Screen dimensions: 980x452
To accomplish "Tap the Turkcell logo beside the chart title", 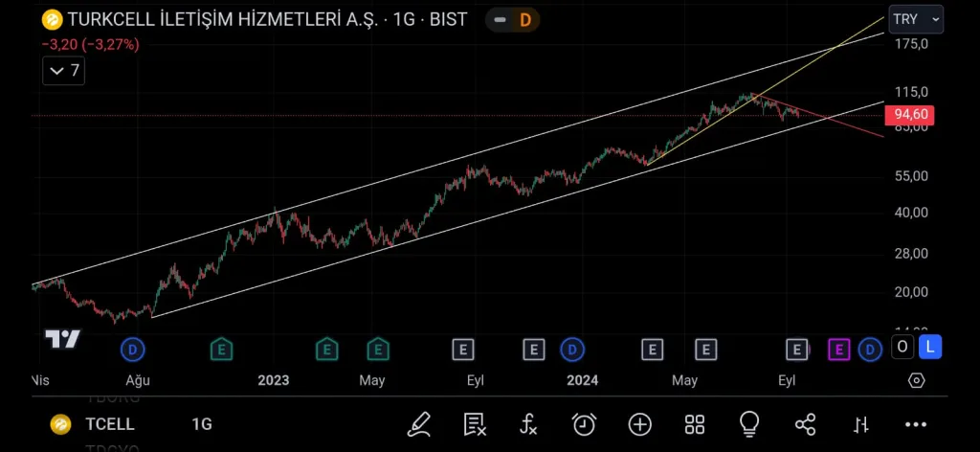I will click(x=53, y=20).
